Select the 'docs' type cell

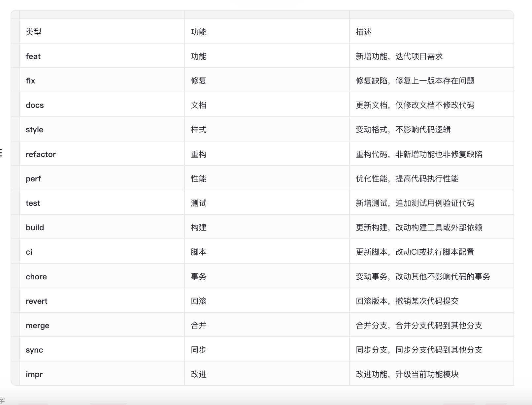pos(102,105)
